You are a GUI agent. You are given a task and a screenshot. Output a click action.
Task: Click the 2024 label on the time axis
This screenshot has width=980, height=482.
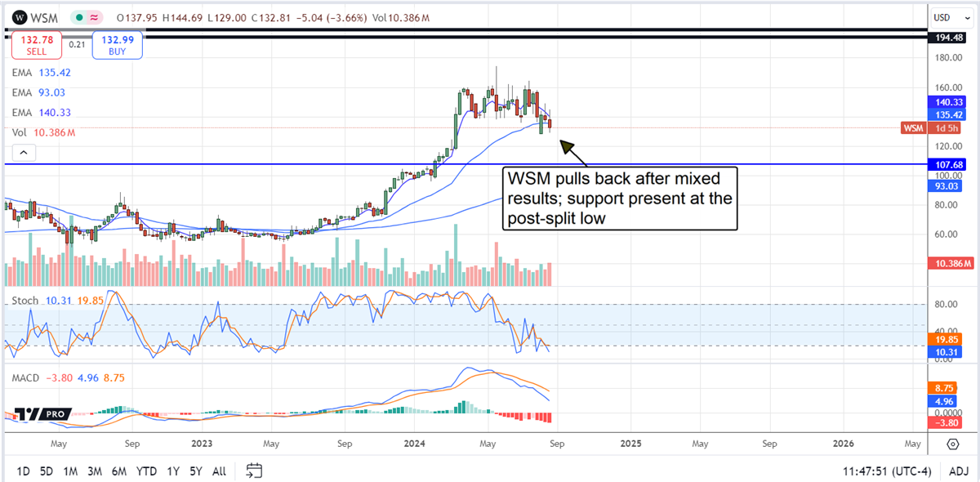pyautogui.click(x=413, y=444)
